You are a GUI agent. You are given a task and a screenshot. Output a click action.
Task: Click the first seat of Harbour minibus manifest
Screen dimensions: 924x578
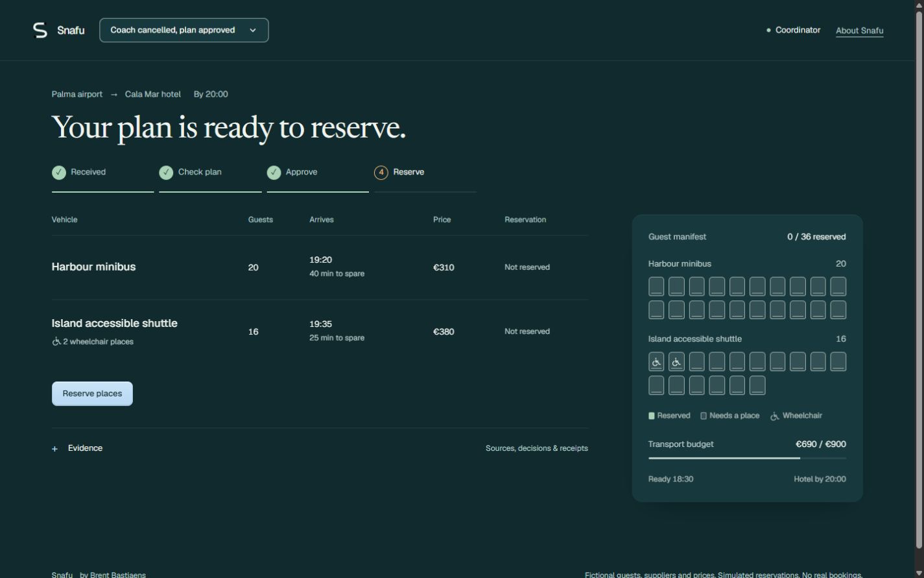point(656,287)
